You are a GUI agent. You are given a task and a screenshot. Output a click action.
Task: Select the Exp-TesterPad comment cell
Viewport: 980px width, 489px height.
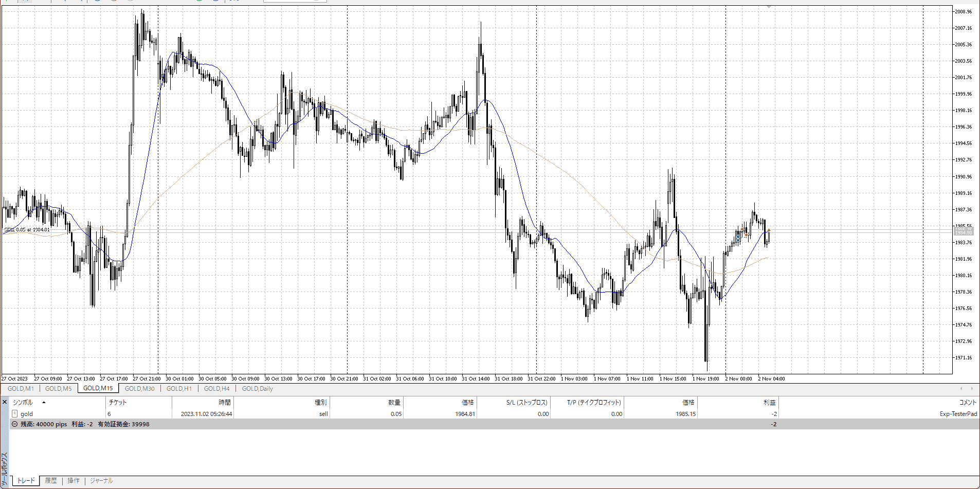(x=958, y=414)
